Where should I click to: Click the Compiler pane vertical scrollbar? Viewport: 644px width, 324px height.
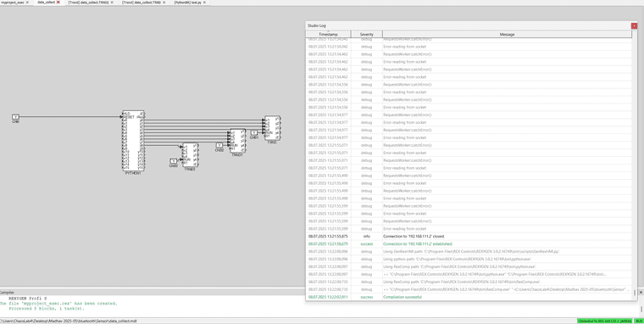coord(641,309)
